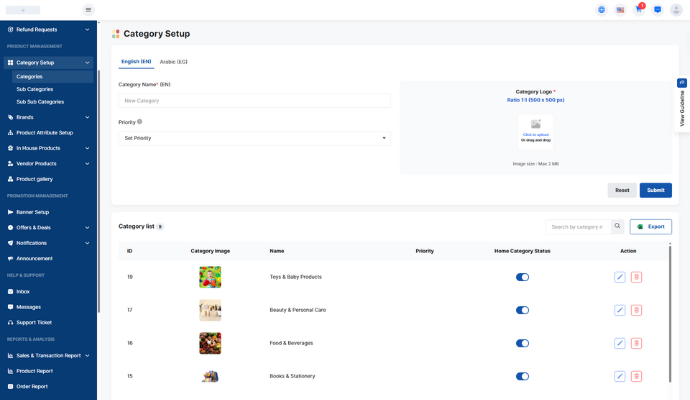Click the search magnifier icon button
Screen dimensions: 690x400
[x=617, y=227]
